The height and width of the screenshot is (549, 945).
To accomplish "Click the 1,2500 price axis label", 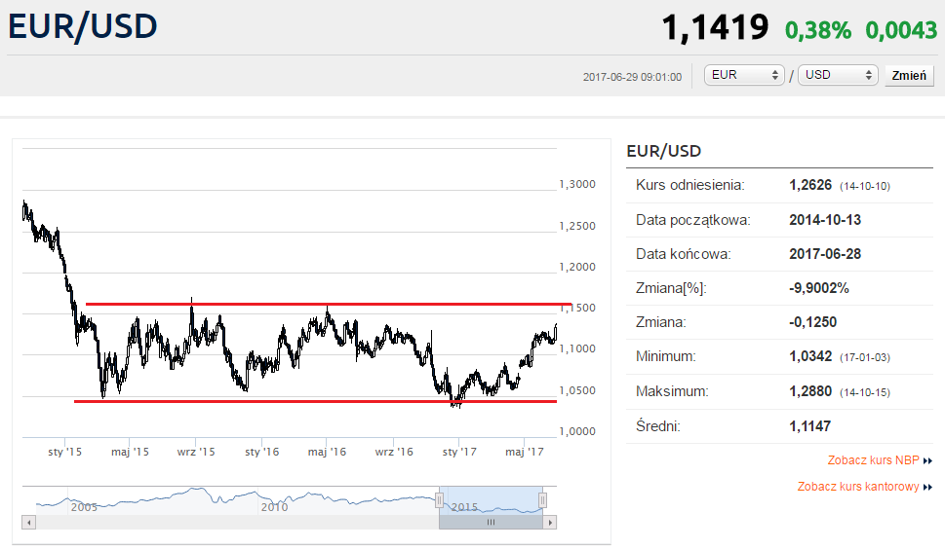I will [x=577, y=226].
